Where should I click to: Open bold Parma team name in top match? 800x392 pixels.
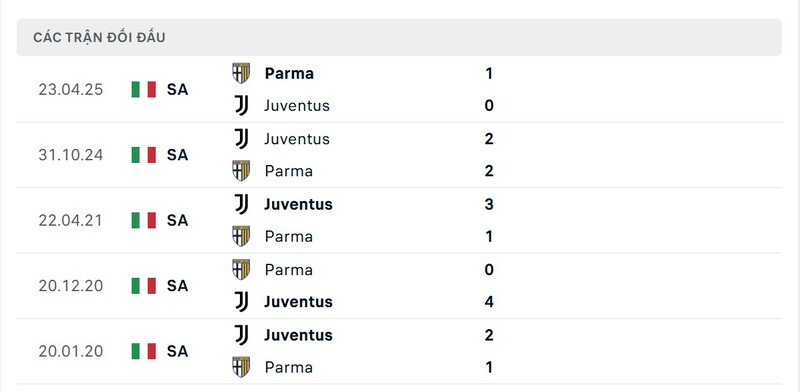coord(289,74)
